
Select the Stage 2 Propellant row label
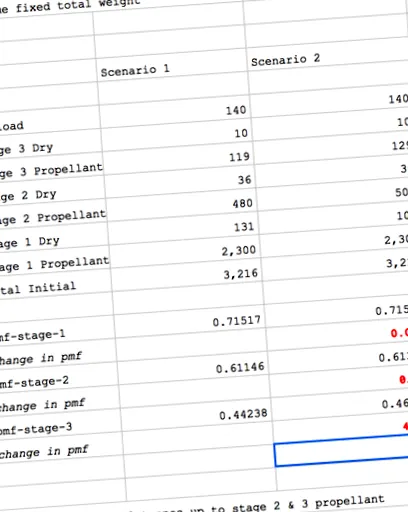(x=53, y=217)
